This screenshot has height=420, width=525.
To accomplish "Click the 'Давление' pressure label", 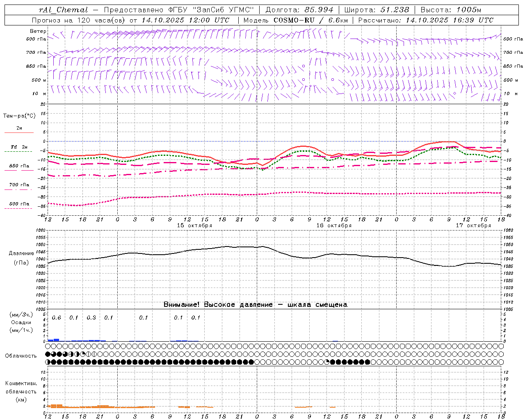I will [21, 253].
